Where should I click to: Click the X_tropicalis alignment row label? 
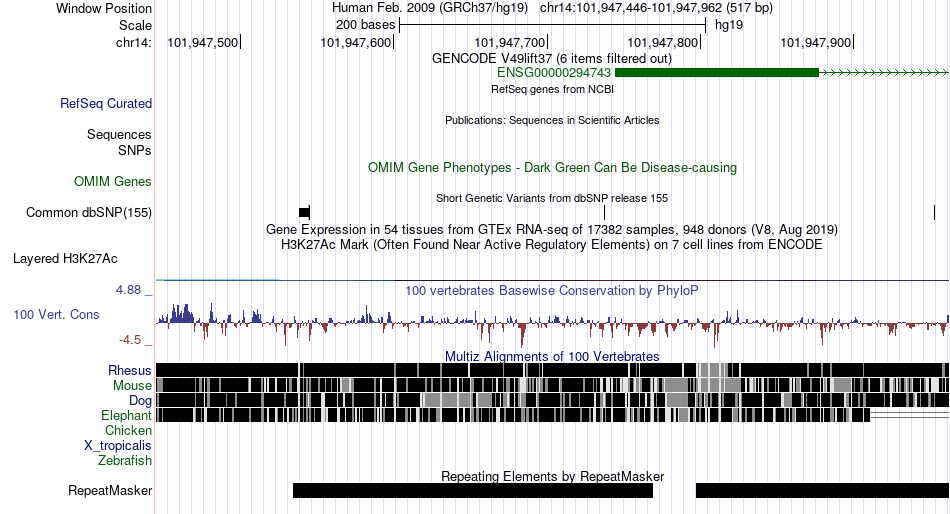(x=118, y=446)
